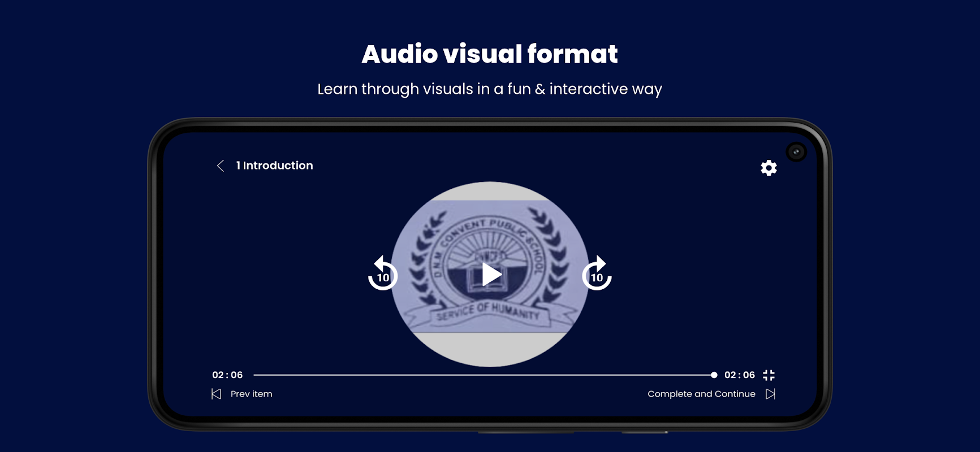
Task: Open the settings gear icon
Action: point(769,168)
